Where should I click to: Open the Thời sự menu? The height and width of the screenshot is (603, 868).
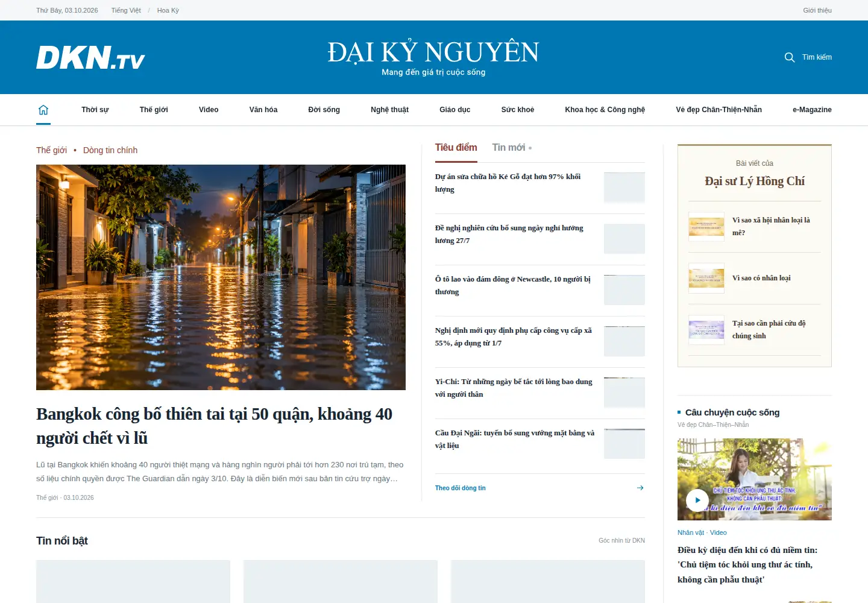[x=95, y=110]
